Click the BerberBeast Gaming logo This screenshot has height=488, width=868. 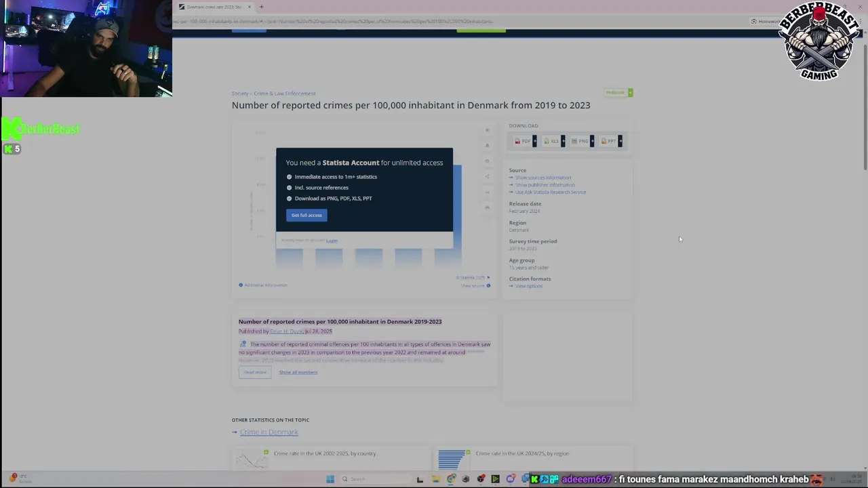click(x=819, y=42)
